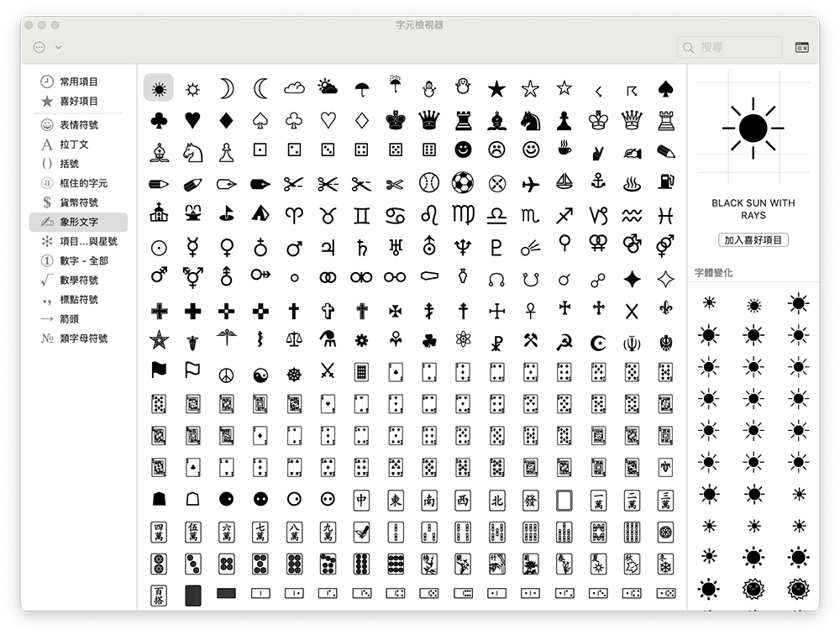The image size is (840, 635).
Task: Select the sailboat symbol
Action: (564, 181)
